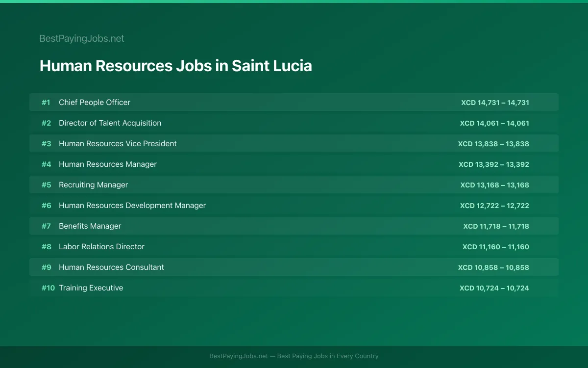Click the #1 rank number

point(46,102)
